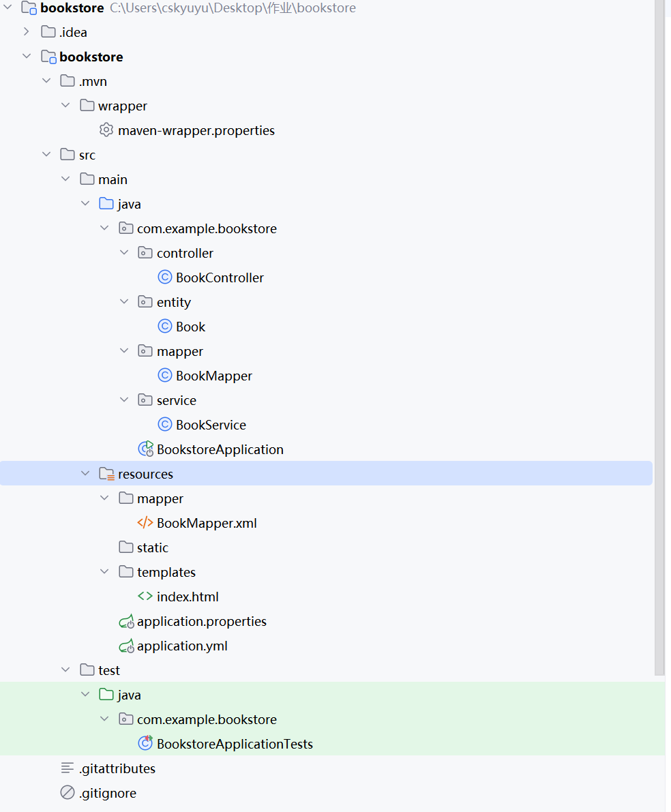Open the Book entity class icon
Image resolution: width=671 pixels, height=812 pixels.
coord(165,327)
